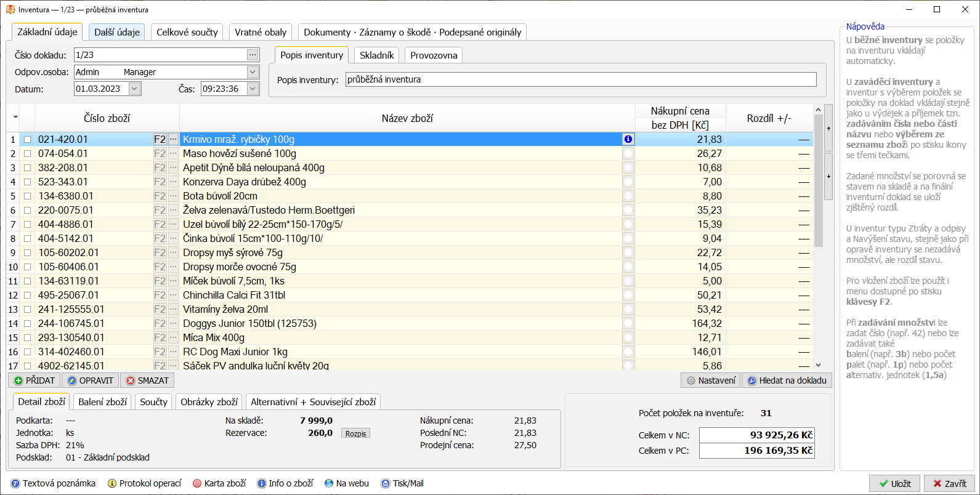Tick the checkbox for row 134-6380.01
Screen dimensions: 980x495
(x=27, y=196)
